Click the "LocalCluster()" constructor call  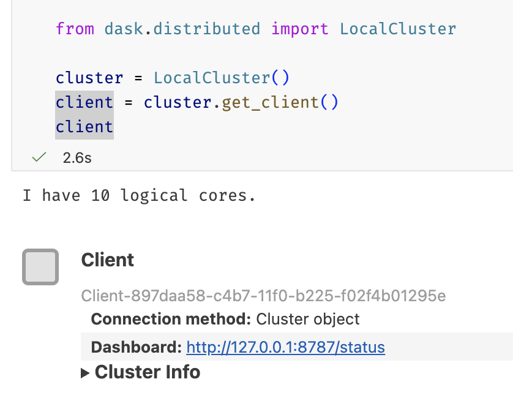pos(221,78)
